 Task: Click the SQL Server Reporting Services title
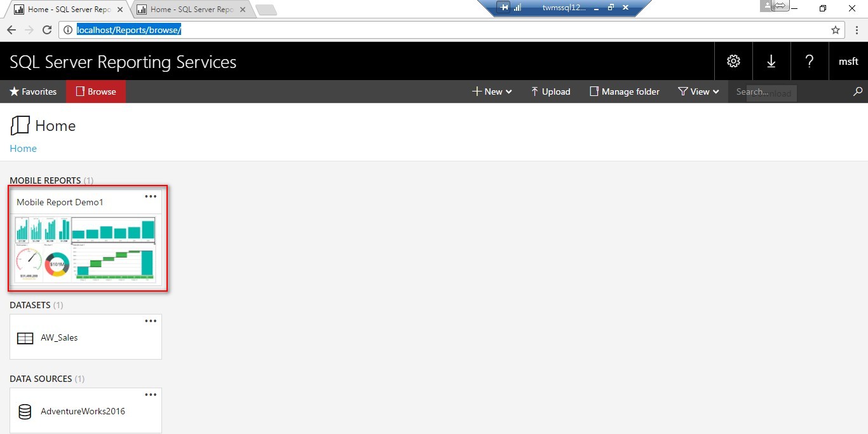123,62
